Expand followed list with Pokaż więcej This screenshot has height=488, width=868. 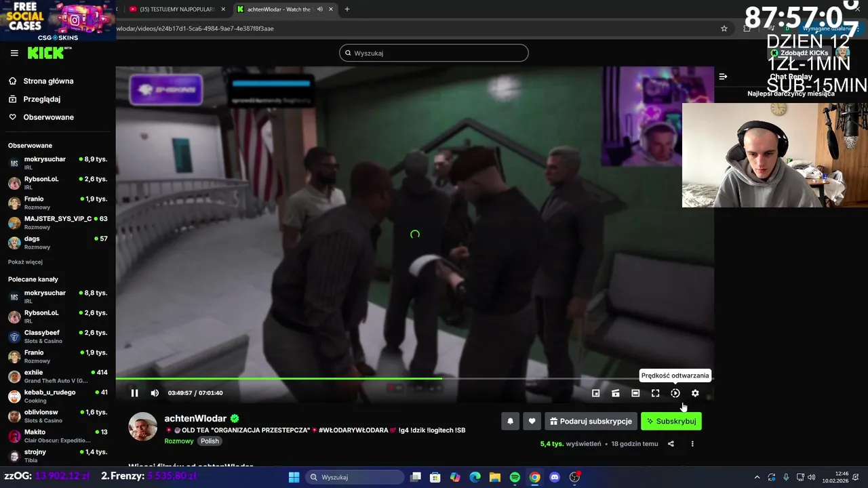click(25, 262)
